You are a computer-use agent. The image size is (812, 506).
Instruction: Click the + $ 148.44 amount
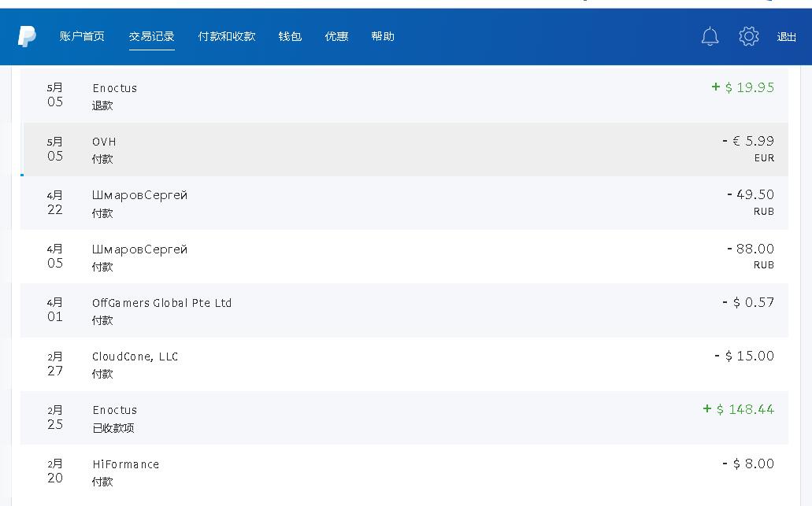739,409
